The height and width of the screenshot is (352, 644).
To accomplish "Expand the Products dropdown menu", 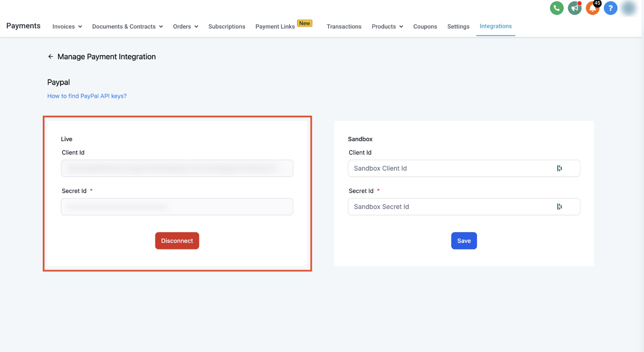I will coord(387,27).
